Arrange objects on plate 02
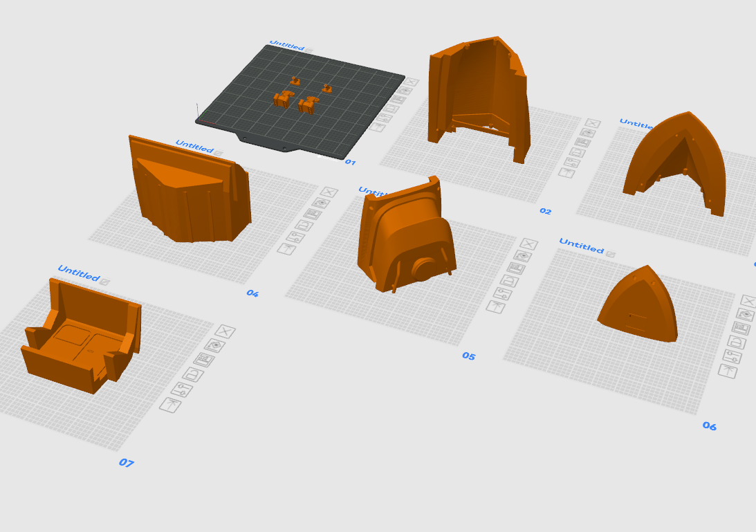 point(582,143)
